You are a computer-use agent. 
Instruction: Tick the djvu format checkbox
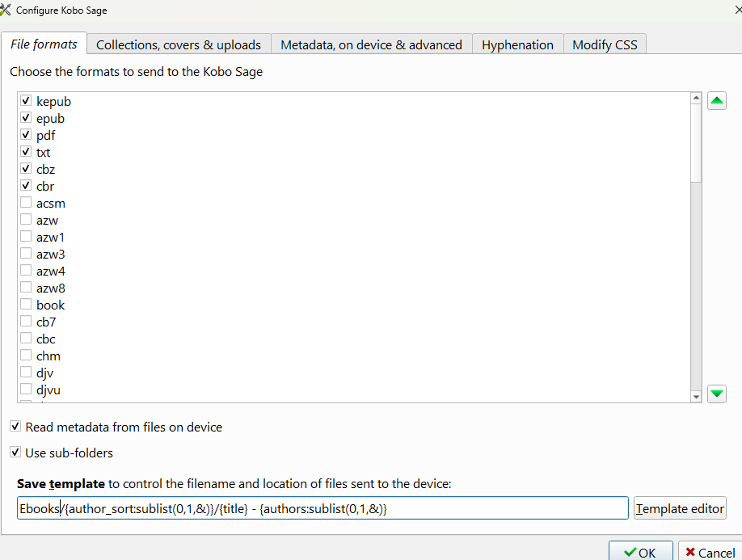pyautogui.click(x=26, y=389)
